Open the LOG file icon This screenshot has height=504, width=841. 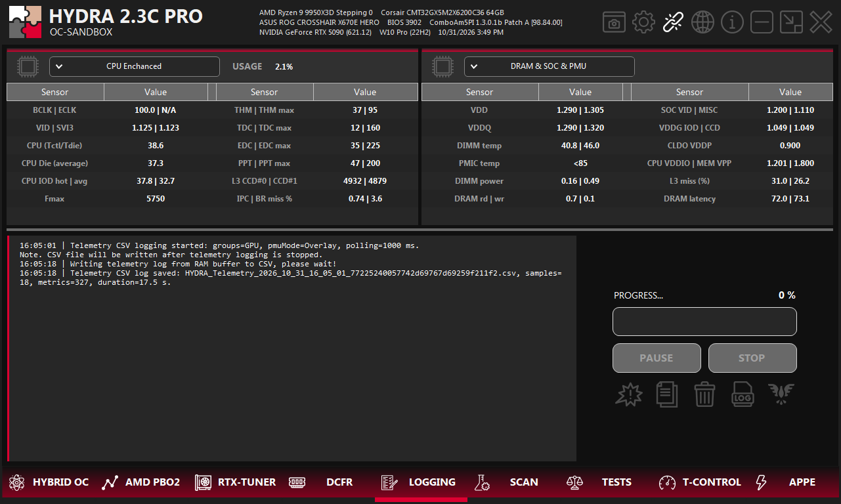743,394
